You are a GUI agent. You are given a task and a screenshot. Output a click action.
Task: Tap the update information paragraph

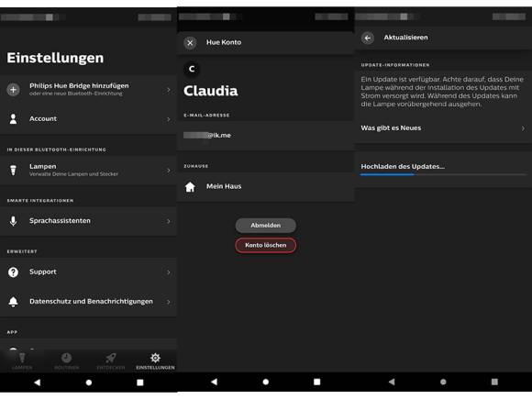442,92
